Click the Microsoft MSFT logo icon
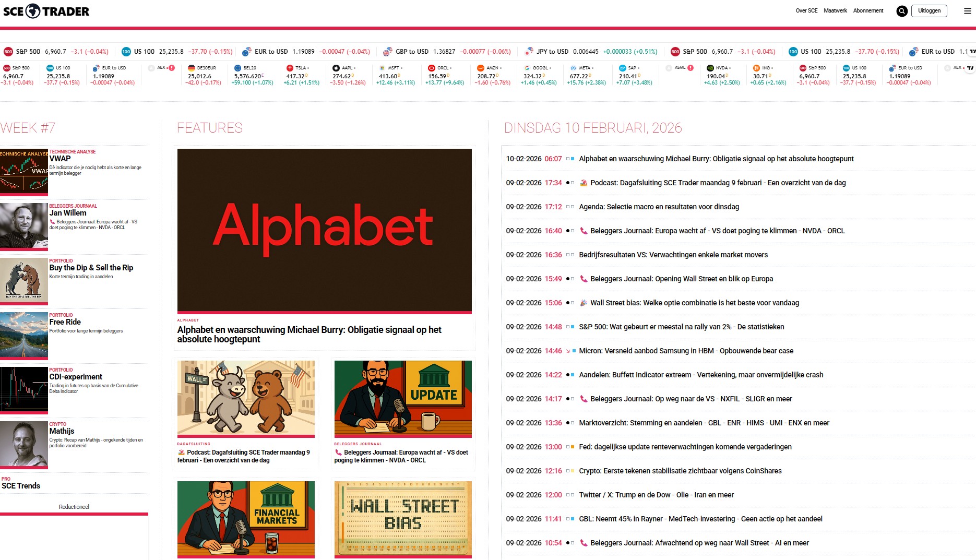The width and height of the screenshot is (976, 560). tap(382, 68)
